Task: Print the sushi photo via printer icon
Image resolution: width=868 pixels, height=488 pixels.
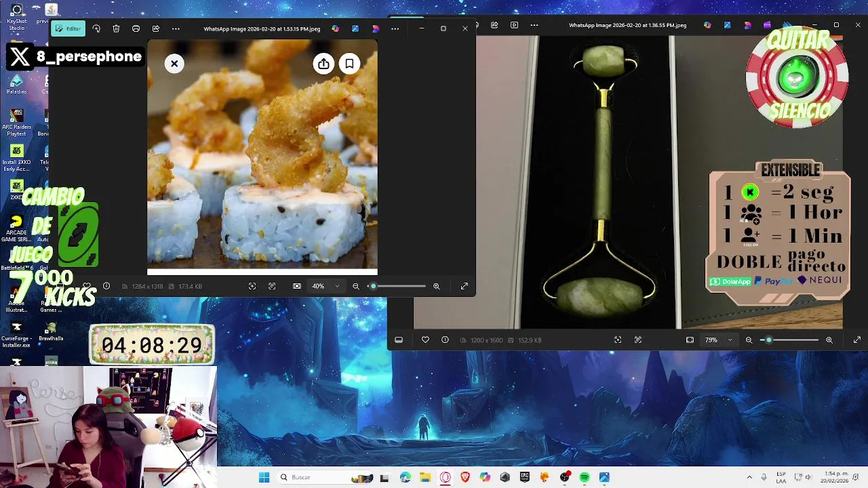Action: click(136, 28)
